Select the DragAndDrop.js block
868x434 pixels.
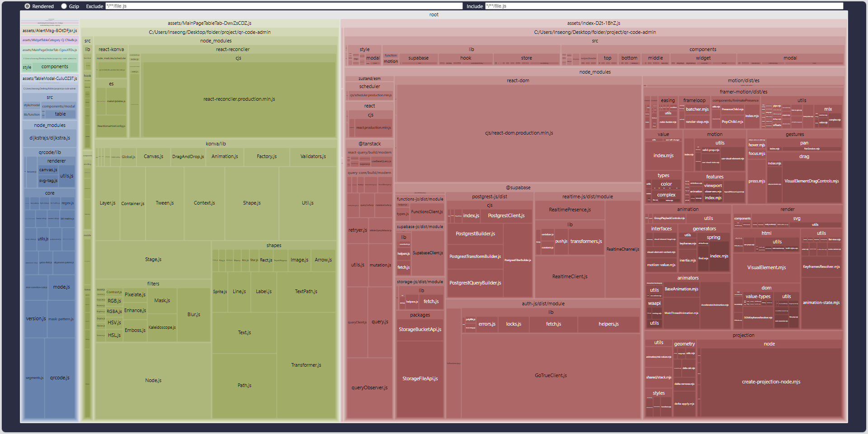tap(188, 157)
